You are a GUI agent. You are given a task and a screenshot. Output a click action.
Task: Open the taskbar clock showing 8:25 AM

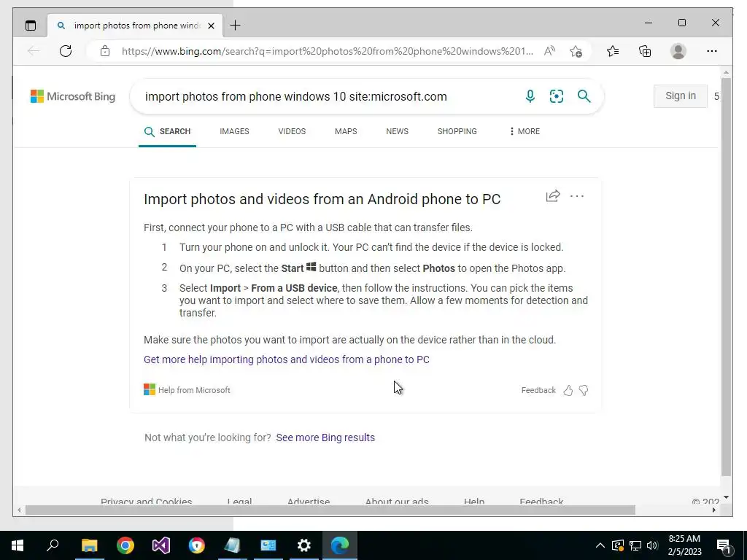coord(684,545)
